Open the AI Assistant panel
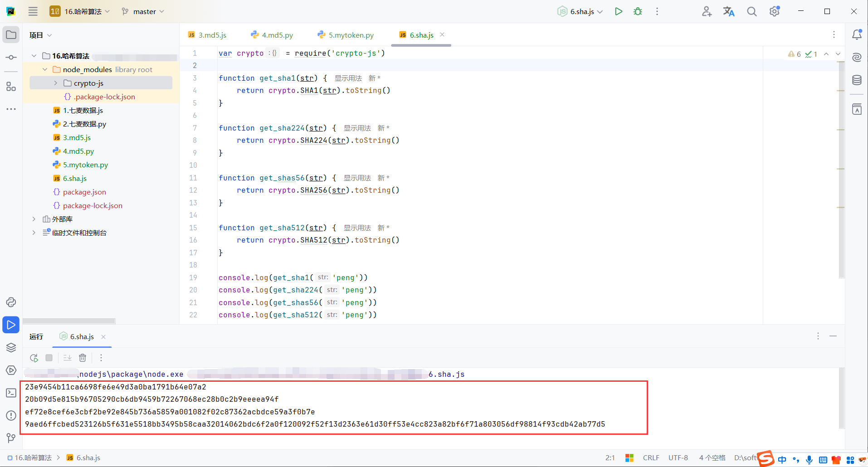 coord(857,57)
